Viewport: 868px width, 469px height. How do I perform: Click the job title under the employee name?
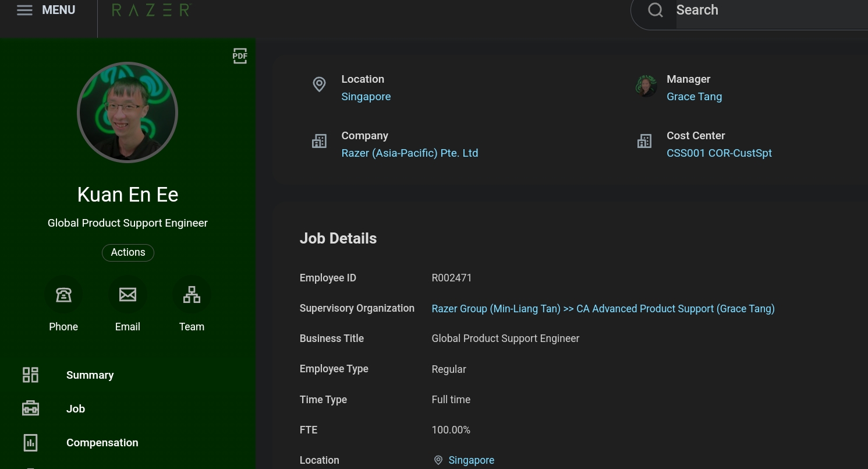127,223
